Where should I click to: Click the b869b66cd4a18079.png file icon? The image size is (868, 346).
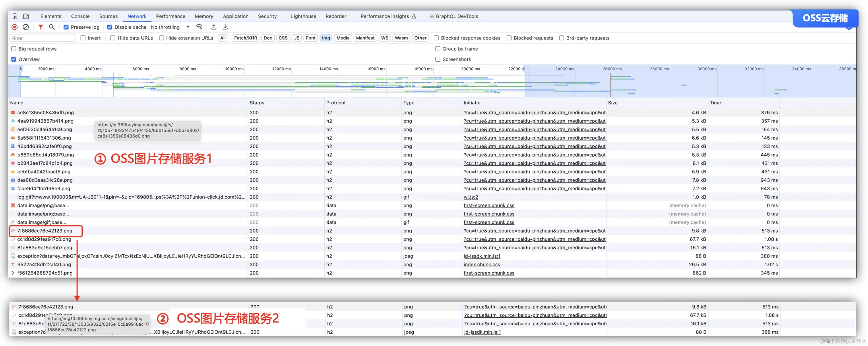(13, 155)
